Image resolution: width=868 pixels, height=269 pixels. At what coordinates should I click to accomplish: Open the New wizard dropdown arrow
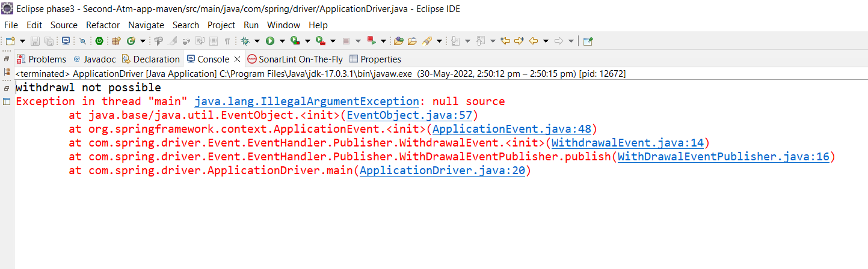click(x=22, y=41)
